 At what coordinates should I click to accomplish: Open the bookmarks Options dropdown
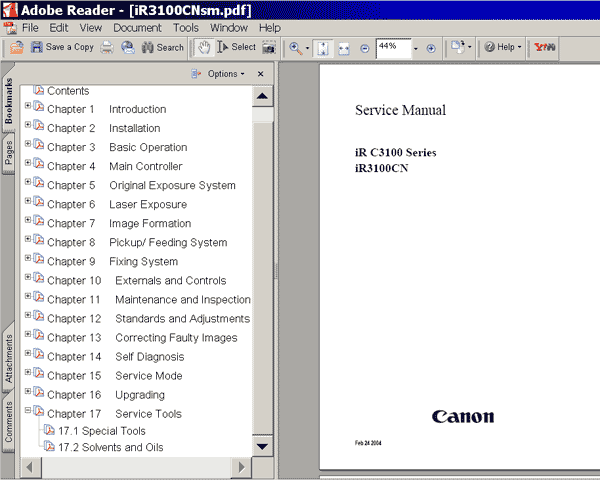click(226, 73)
